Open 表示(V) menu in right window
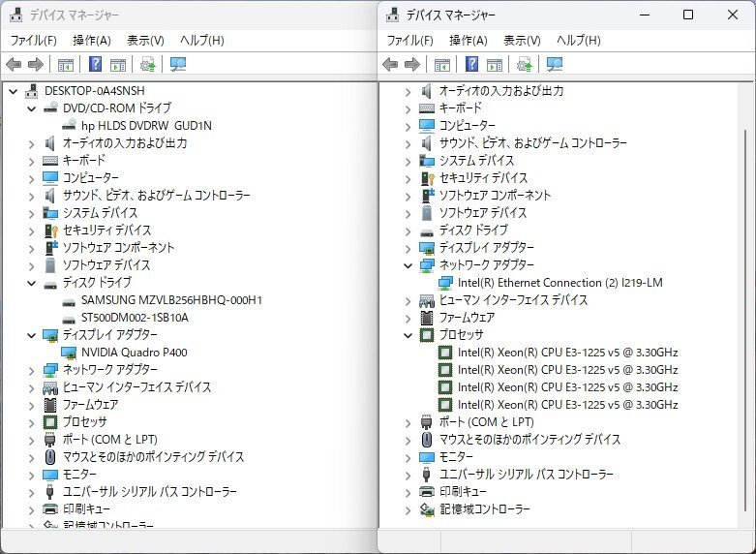Screen dimensions: 756x554 (522, 41)
